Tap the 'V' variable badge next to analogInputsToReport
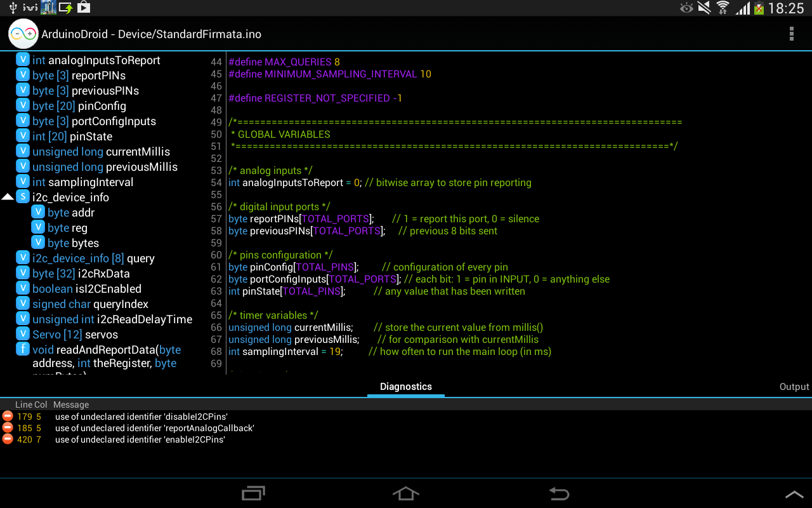This screenshot has width=812, height=508. (22, 60)
